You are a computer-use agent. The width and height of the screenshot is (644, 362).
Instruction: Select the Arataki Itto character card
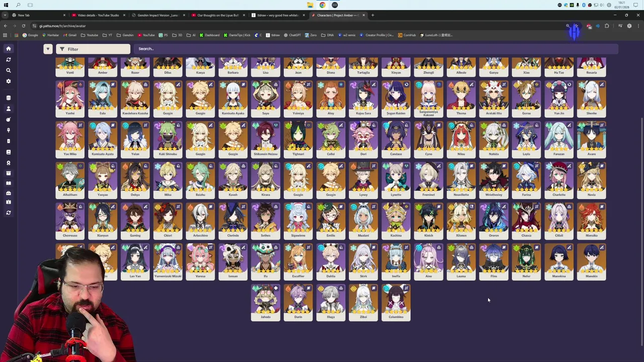click(494, 99)
